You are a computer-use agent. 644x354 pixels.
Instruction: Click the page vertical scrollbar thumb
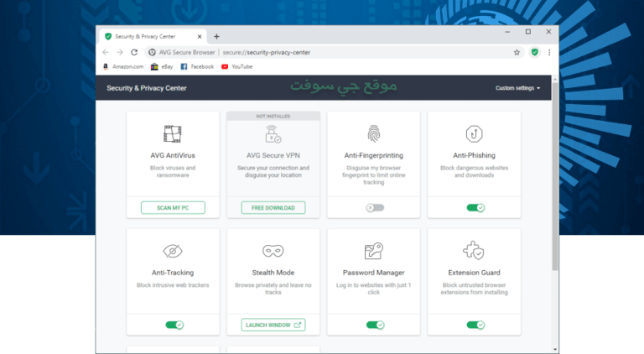tap(555, 177)
